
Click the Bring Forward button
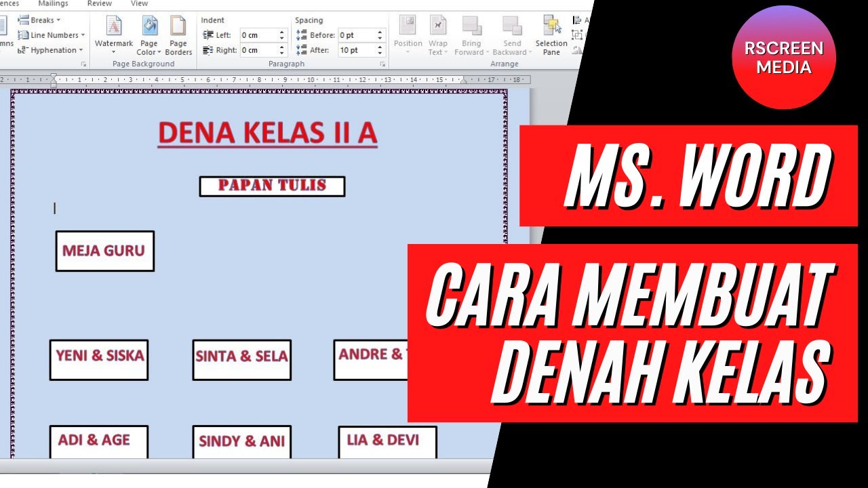click(471, 36)
